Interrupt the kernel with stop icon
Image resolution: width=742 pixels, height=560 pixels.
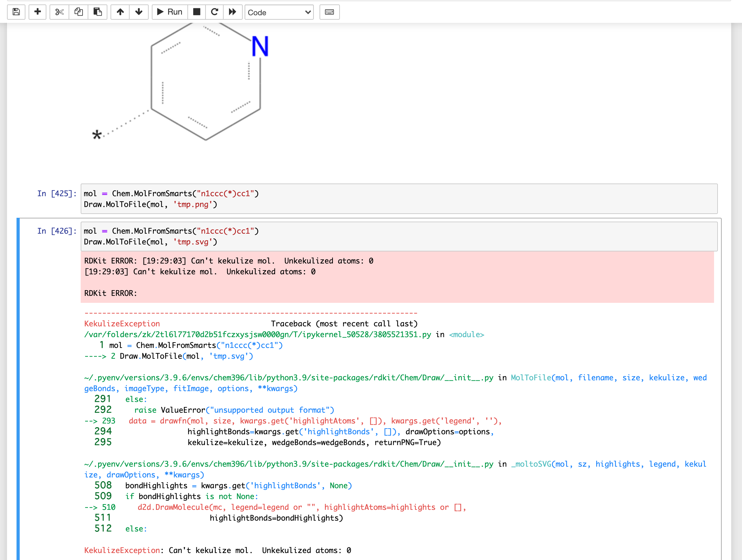197,12
